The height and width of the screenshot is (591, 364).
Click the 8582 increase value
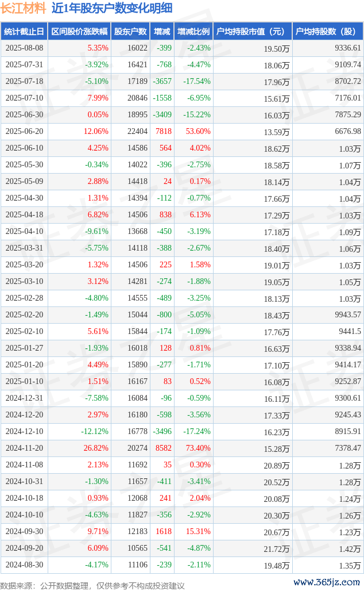pos(164,448)
